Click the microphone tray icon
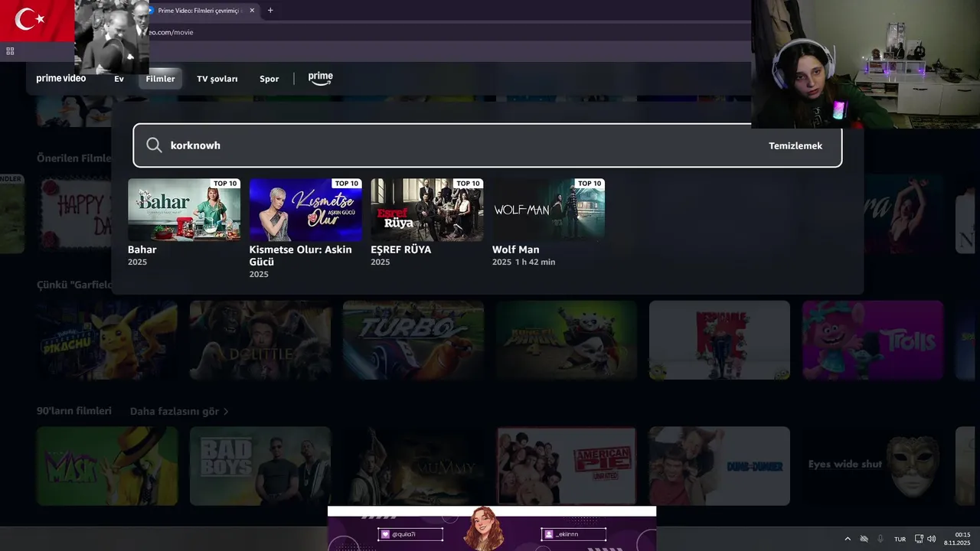This screenshot has height=551, width=980. click(x=880, y=539)
